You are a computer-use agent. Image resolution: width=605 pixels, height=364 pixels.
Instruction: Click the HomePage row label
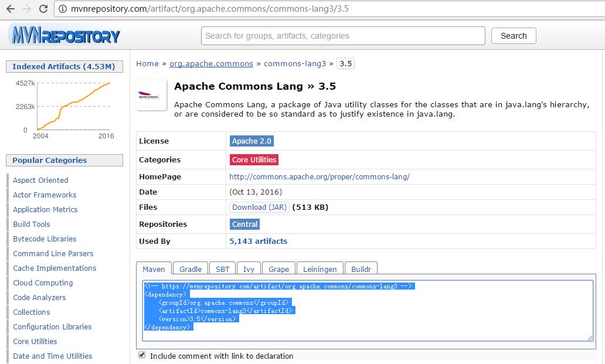(x=159, y=176)
